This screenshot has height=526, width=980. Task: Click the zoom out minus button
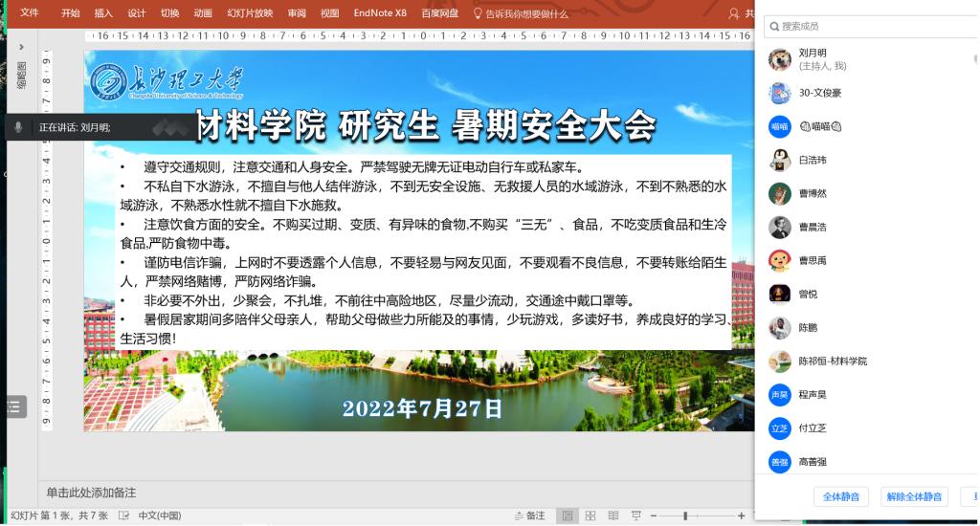(x=652, y=516)
